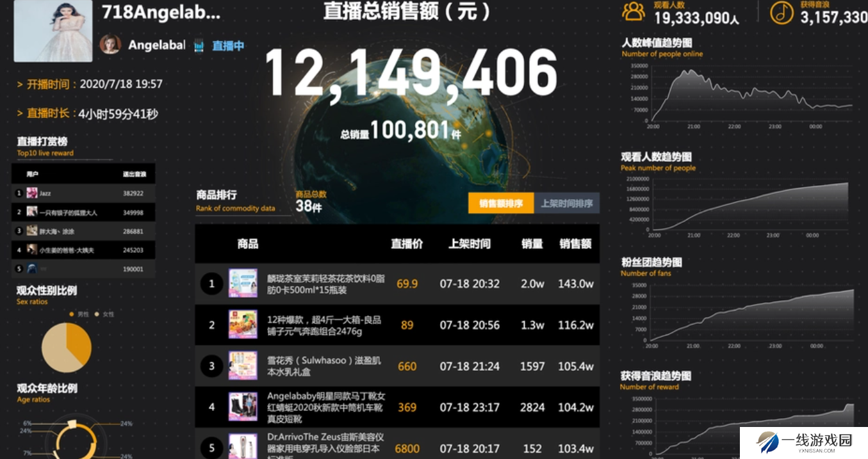Click Jazz's avatar in reward ranking
This screenshot has height=459, width=868.
(32, 193)
